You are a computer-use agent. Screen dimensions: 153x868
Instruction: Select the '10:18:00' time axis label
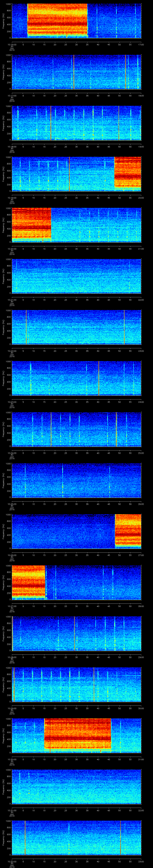[12, 147]
